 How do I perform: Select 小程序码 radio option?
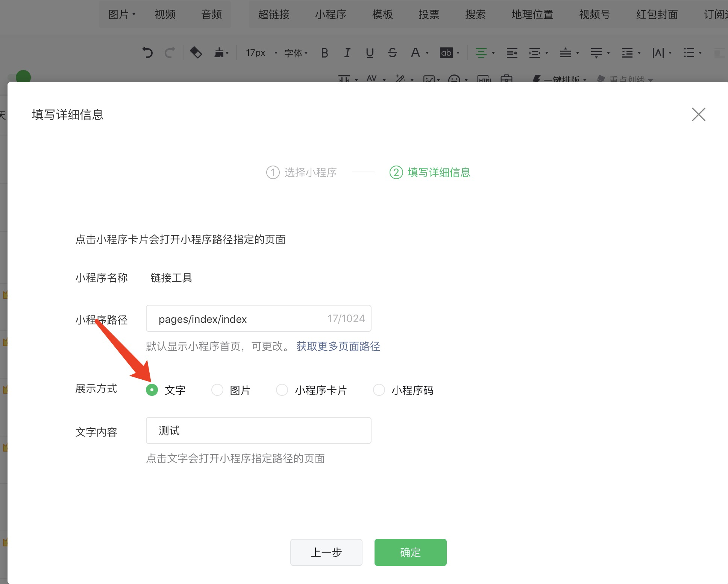(379, 390)
